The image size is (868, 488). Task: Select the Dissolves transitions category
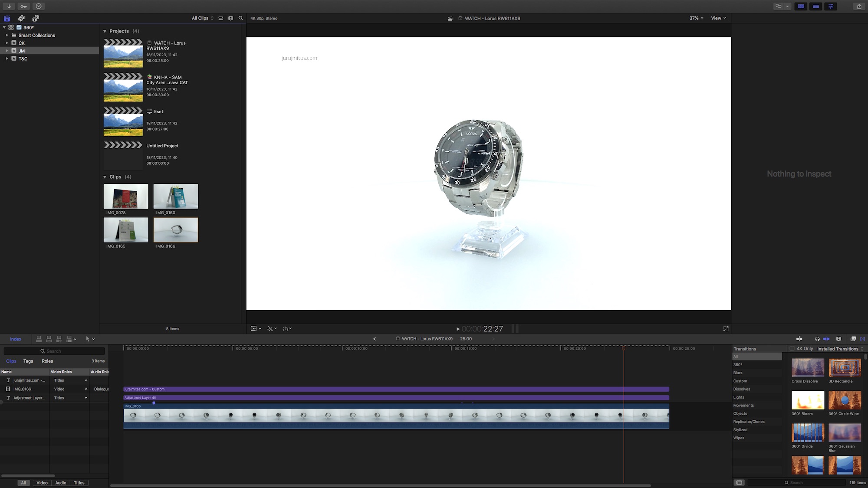(x=757, y=389)
